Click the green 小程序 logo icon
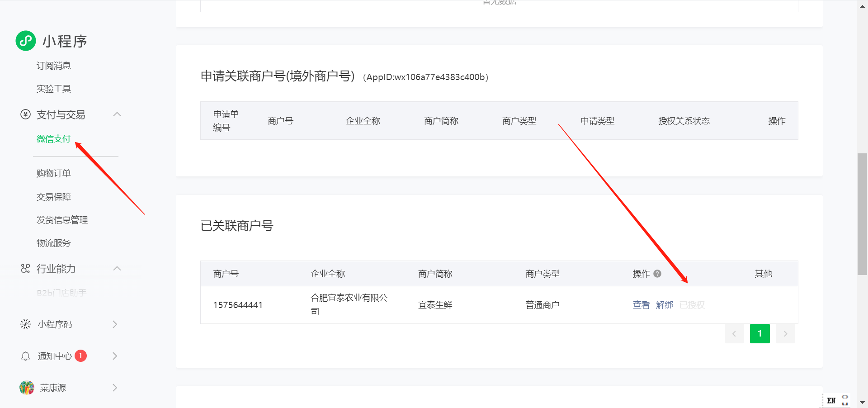The height and width of the screenshot is (408, 868). (x=26, y=41)
